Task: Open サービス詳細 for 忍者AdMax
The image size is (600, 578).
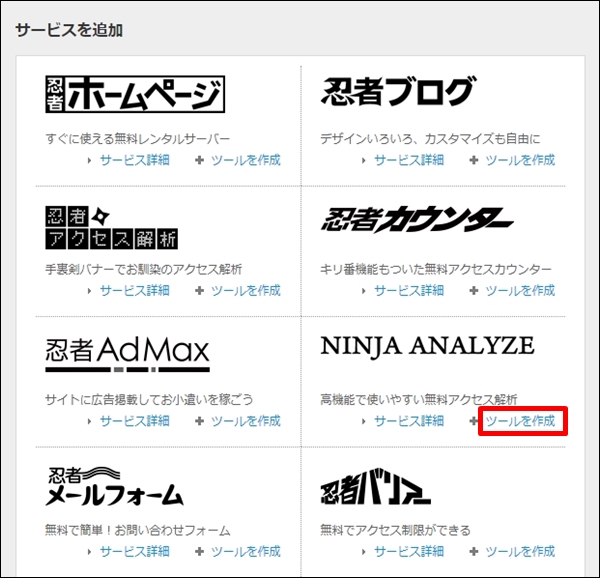Action: click(135, 421)
